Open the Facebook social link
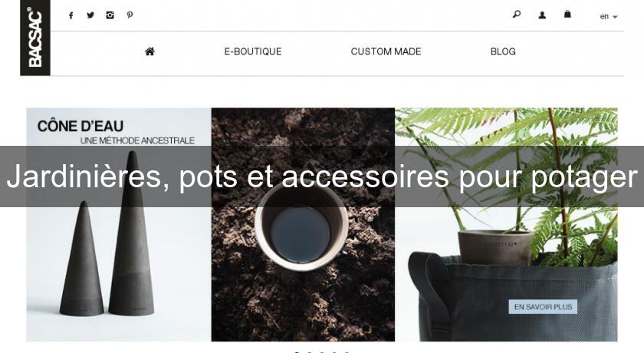Screen dimensions: 644x353 pyautogui.click(x=71, y=15)
